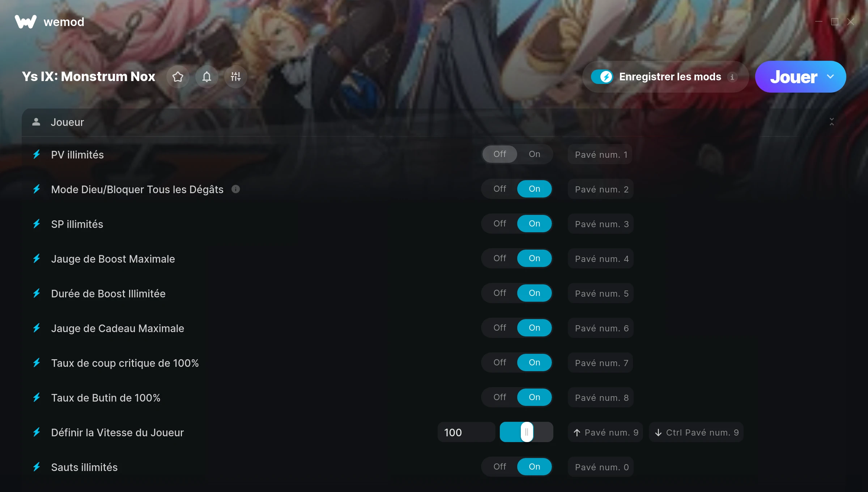
Task: Toggle the Enregistrer les mods switch
Action: coord(602,77)
